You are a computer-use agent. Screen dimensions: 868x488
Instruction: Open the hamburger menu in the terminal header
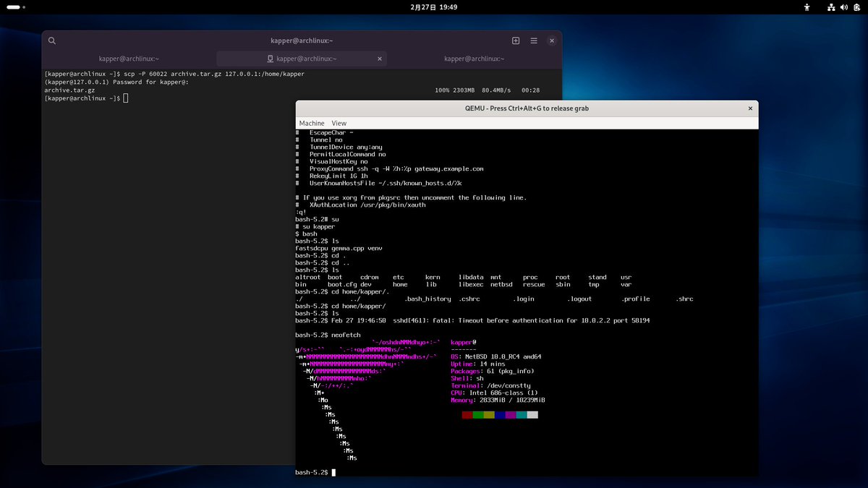(x=534, y=40)
